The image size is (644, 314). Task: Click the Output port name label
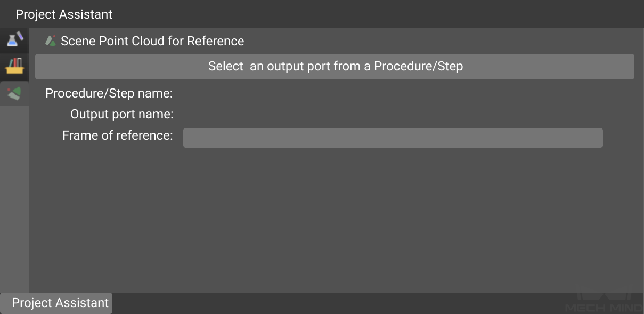122,114
